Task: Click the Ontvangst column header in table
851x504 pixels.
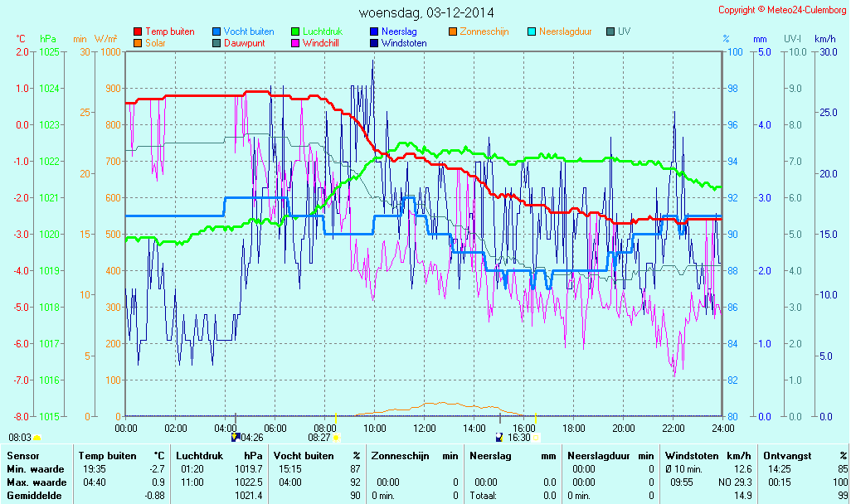Action: pos(786,456)
